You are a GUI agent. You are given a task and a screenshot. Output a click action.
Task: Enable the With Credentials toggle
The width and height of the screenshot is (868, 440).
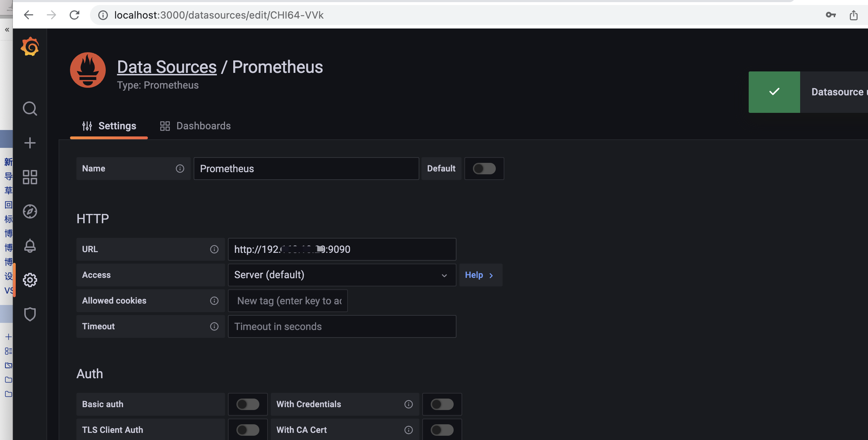(x=442, y=404)
